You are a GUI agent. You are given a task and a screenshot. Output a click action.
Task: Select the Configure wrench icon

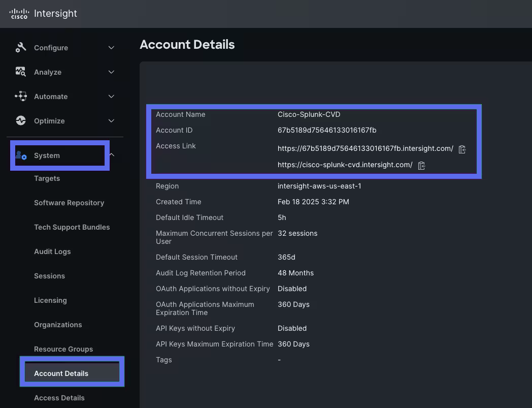click(20, 47)
